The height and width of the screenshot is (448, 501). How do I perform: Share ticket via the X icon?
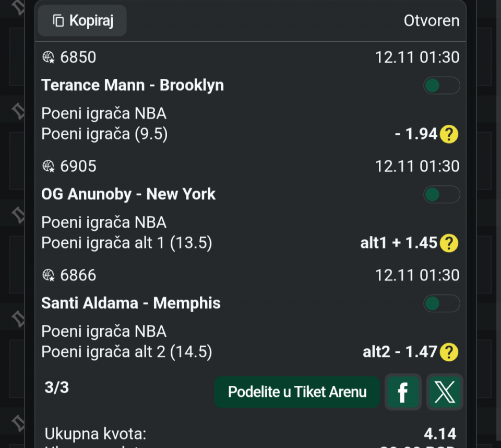coord(445,392)
